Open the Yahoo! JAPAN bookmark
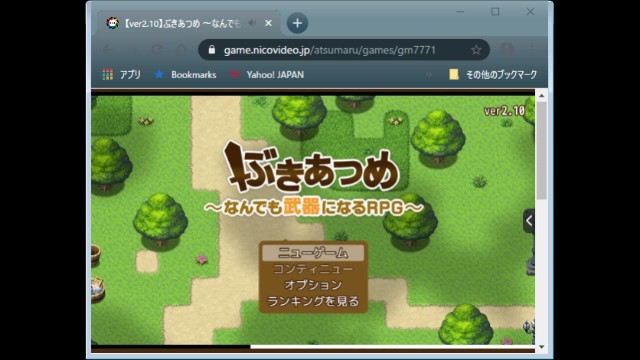The image size is (640, 360). [x=267, y=75]
